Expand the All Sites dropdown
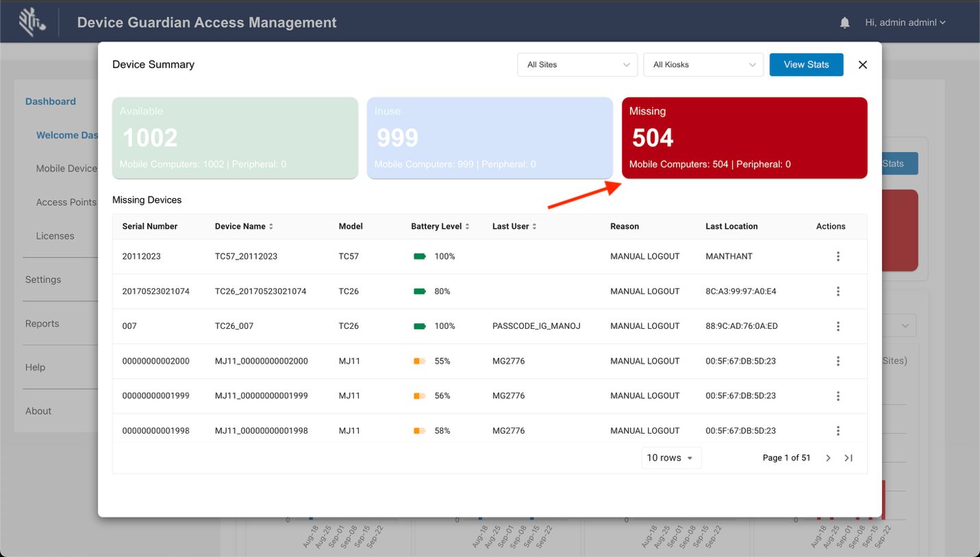The height and width of the screenshot is (557, 980). (x=577, y=64)
